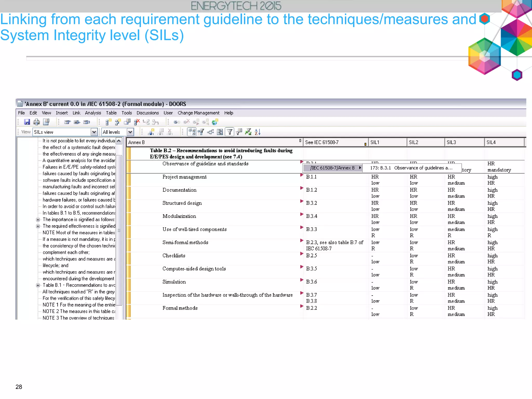The width and height of the screenshot is (532, 399).
Task: Click the first column-edit toolbar icon
Action: click(68, 122)
